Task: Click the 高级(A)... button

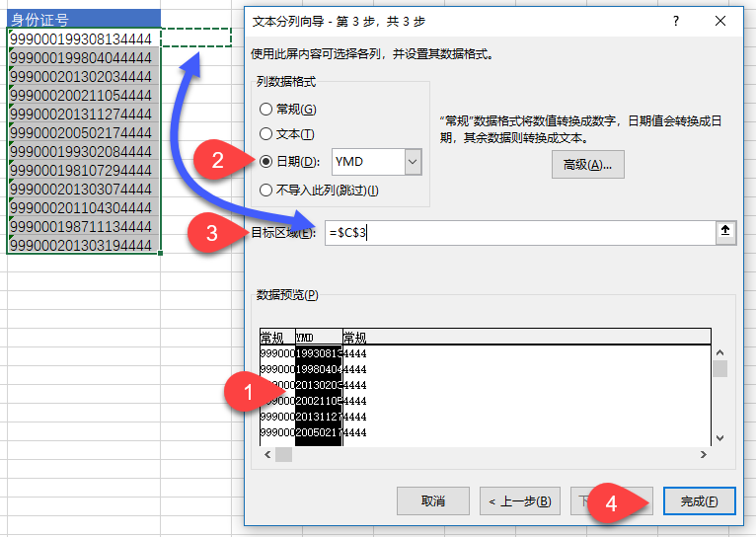Action: [x=587, y=165]
